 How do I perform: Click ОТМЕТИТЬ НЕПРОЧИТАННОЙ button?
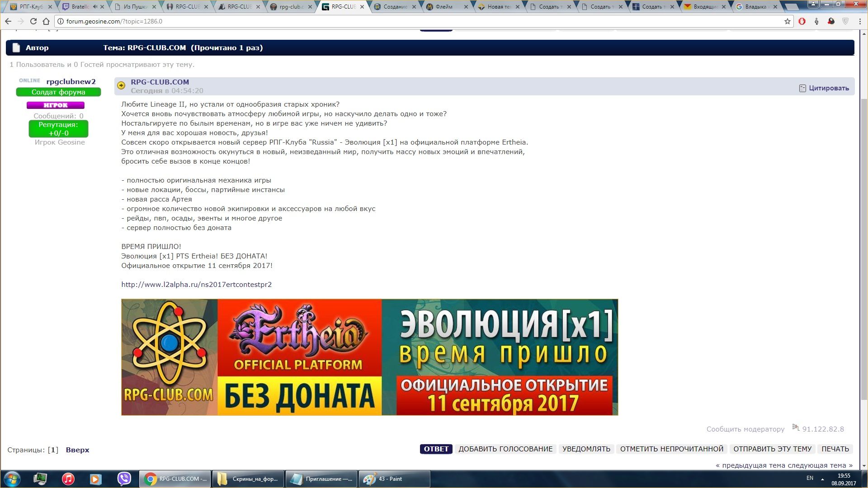[x=671, y=449]
